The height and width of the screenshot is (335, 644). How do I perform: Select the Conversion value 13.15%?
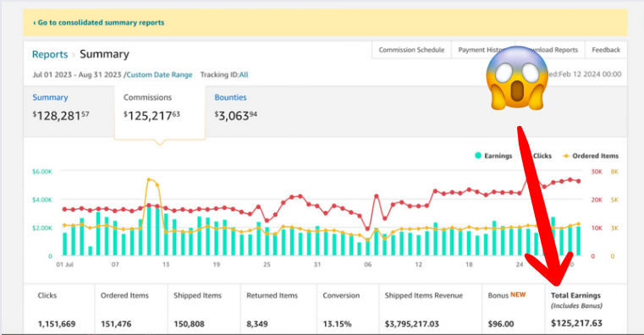[x=337, y=324]
